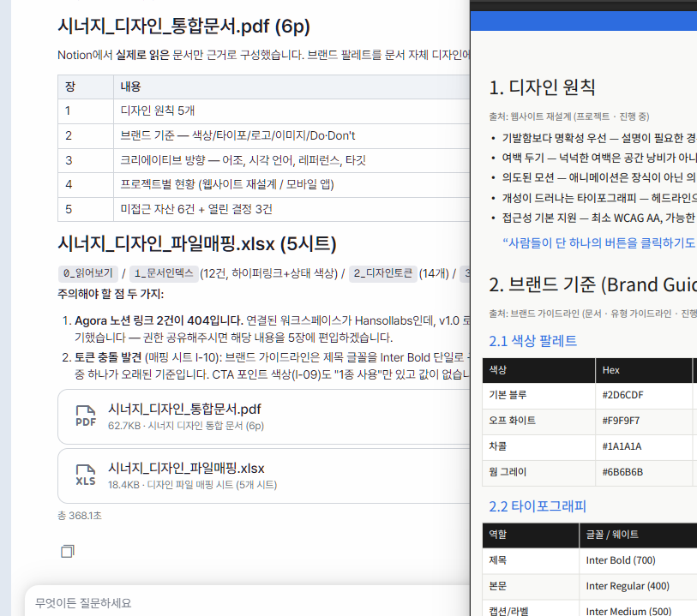Click the row 미접근 자산 6건 + 열린 결정 3건
Screen dimensions: 697x616
(263, 209)
